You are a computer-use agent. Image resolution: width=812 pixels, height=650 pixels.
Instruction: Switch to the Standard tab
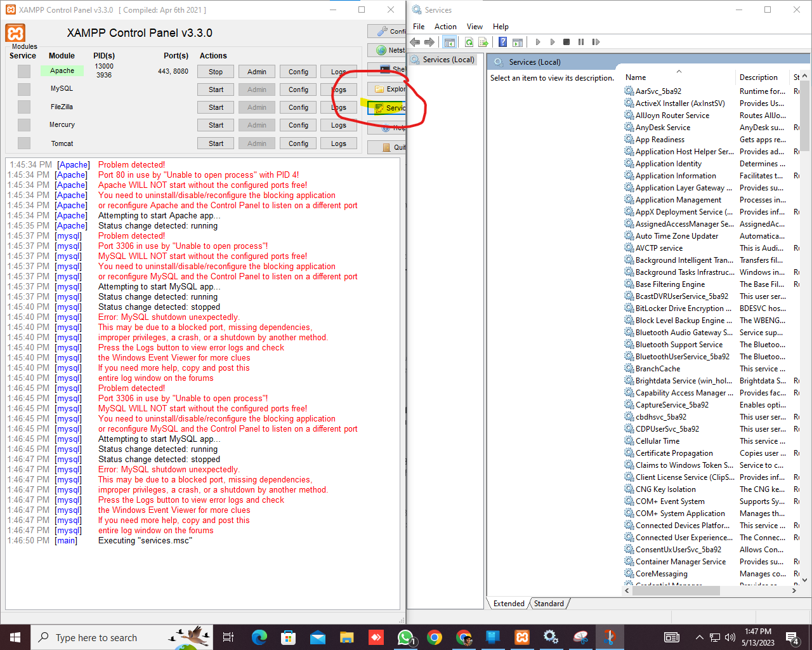(x=548, y=603)
